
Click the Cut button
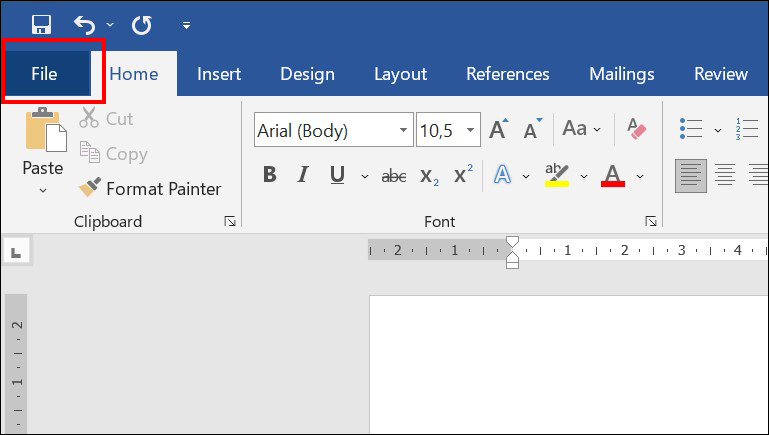tap(107, 118)
